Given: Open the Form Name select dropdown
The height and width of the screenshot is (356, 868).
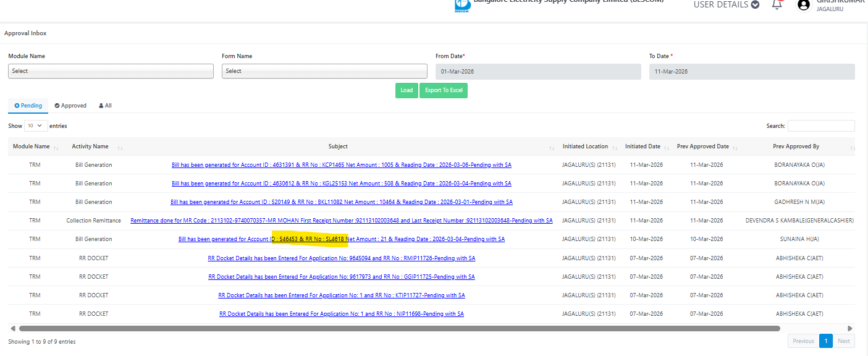Looking at the screenshot, I should [324, 71].
